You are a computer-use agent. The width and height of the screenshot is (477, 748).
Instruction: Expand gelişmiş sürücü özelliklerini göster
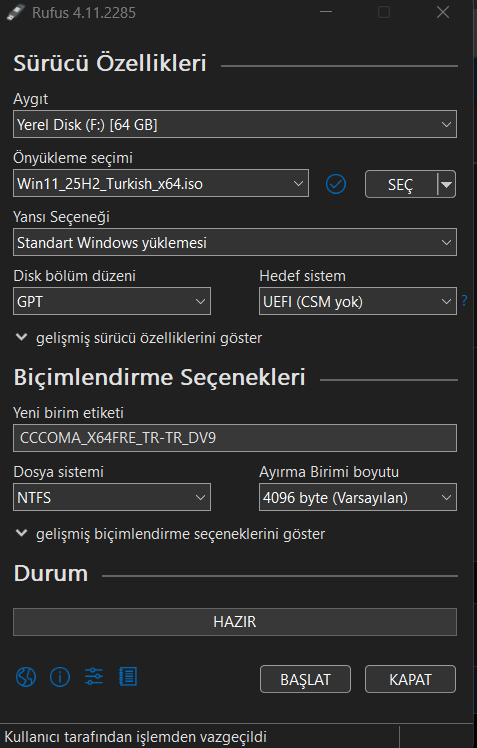point(139,338)
